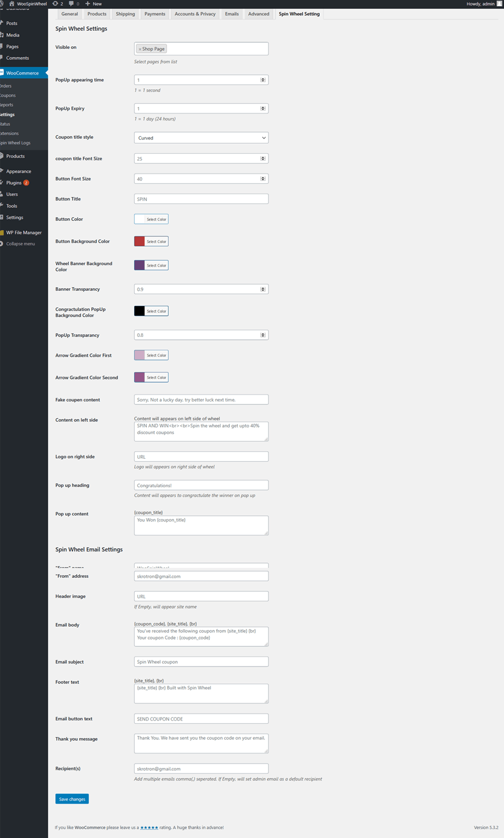Open WooCommerce menu in sidebar
504x838 pixels.
pos(22,73)
